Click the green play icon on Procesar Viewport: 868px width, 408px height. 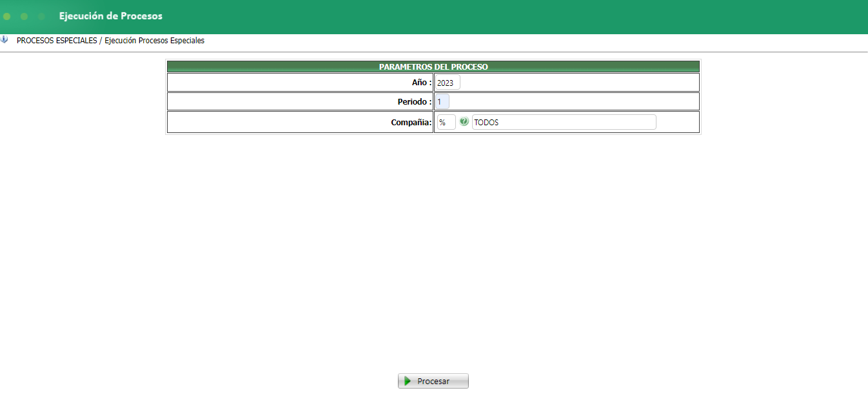point(408,381)
